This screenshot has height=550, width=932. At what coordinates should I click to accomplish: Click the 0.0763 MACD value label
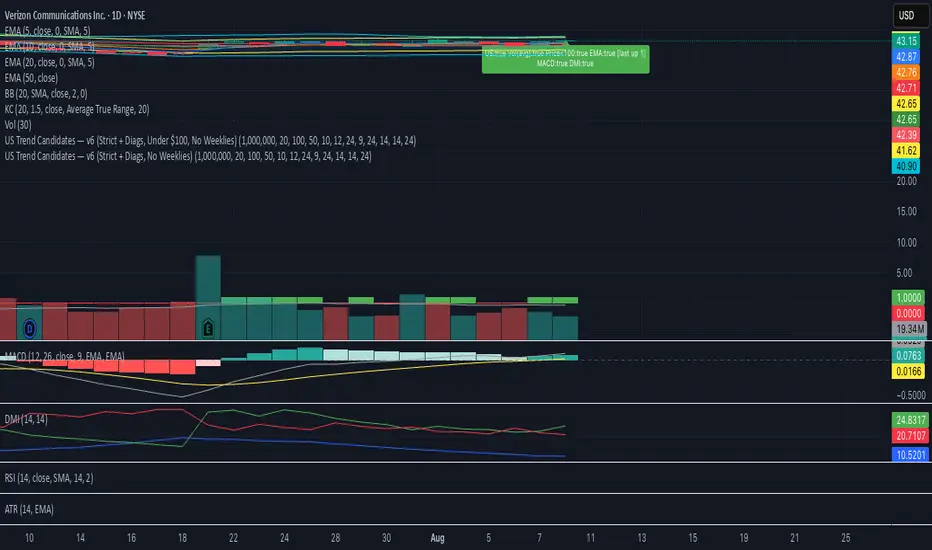click(x=909, y=356)
